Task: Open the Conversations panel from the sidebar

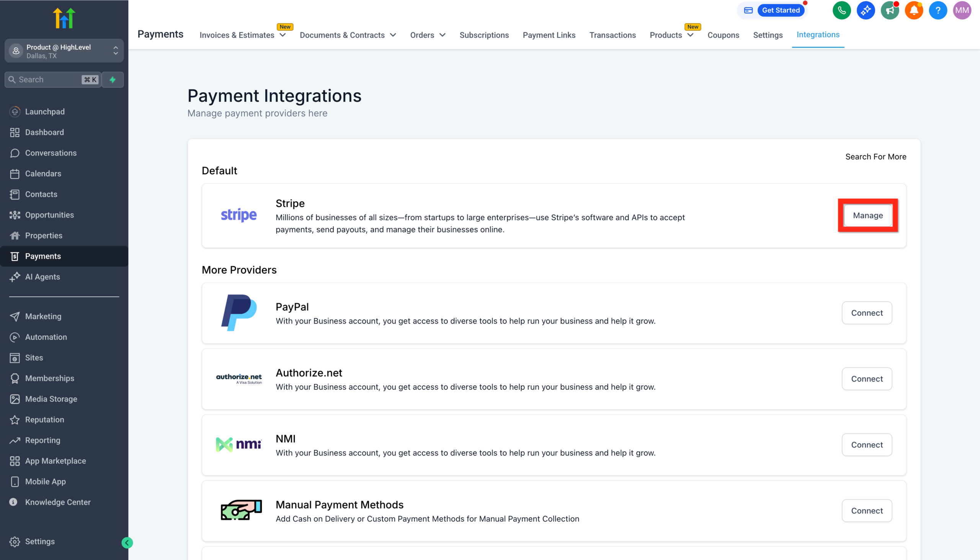Action: pyautogui.click(x=51, y=153)
